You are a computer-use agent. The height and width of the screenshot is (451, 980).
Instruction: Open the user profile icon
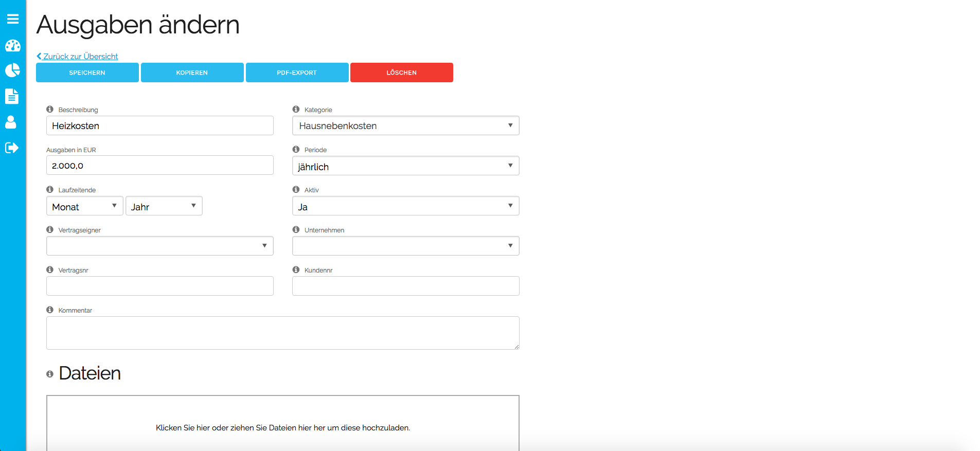(11, 122)
